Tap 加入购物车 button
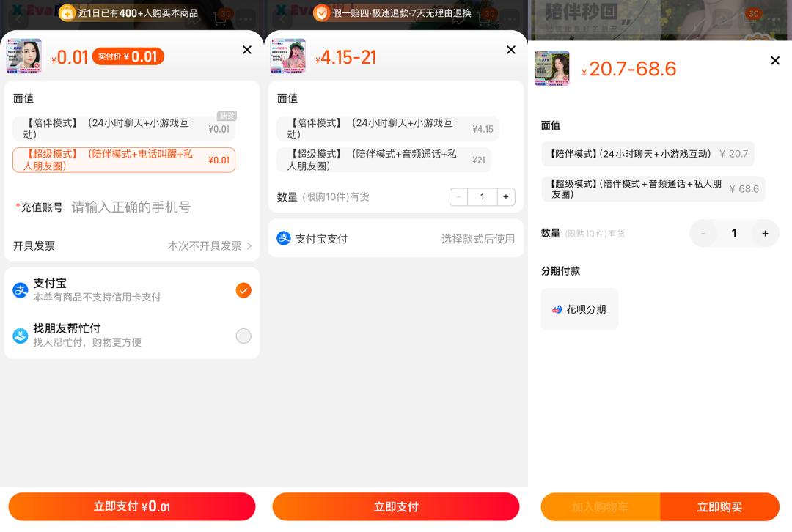This screenshot has width=792, height=532. [x=600, y=507]
